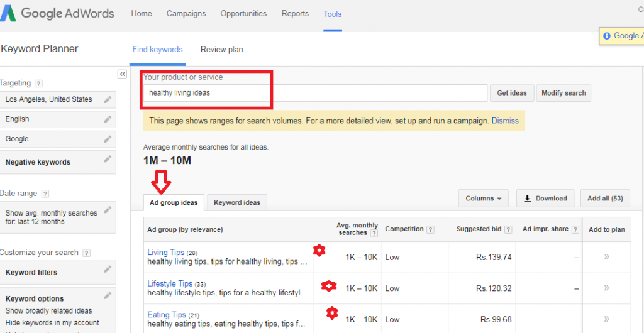Download the keyword ideas
Image resolution: width=644 pixels, height=333 pixels.
pyautogui.click(x=546, y=199)
